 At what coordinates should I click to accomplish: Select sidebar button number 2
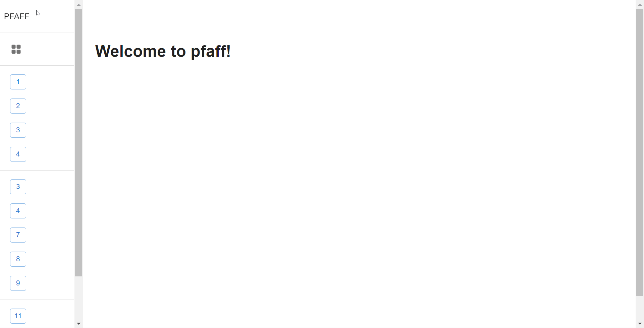[18, 106]
